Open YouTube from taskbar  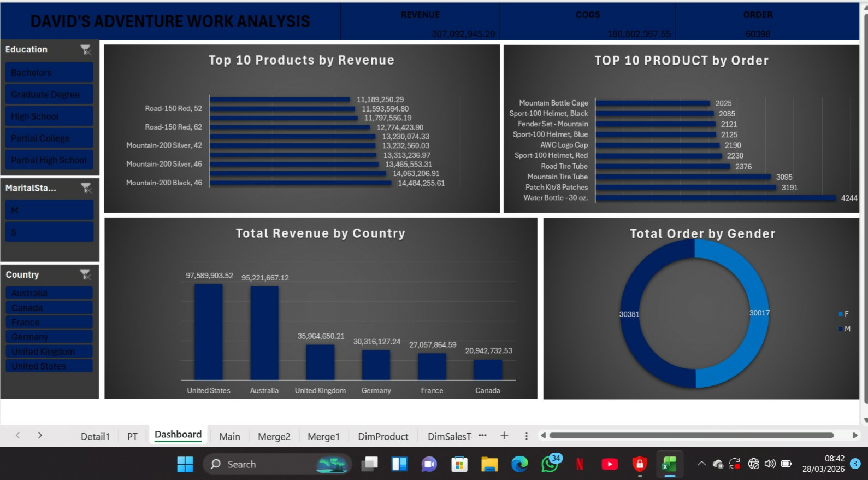tap(610, 464)
